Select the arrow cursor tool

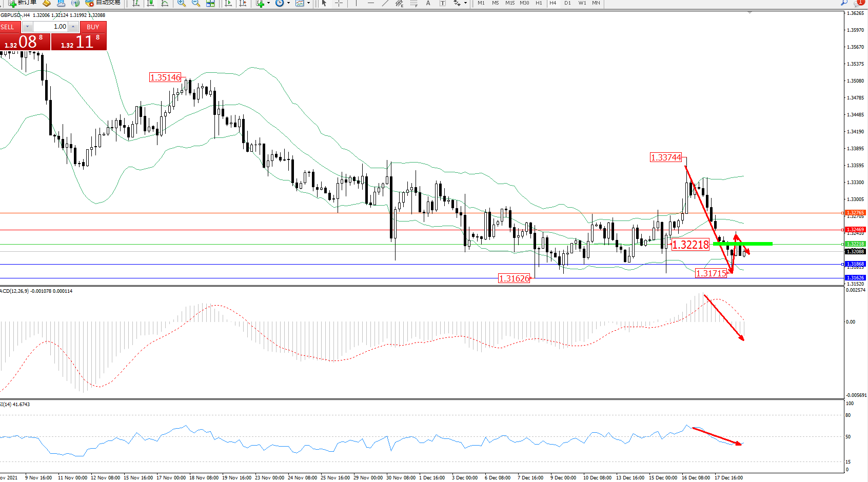324,3
